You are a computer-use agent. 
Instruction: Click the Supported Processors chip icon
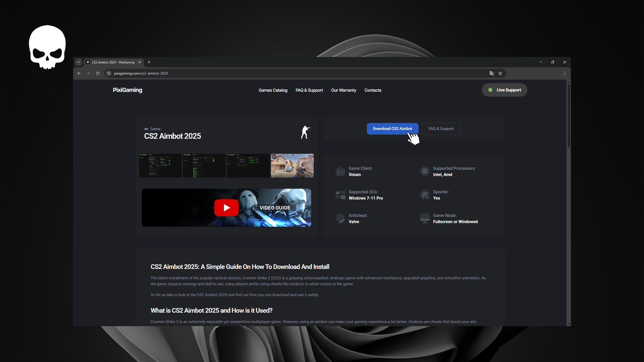(x=425, y=171)
